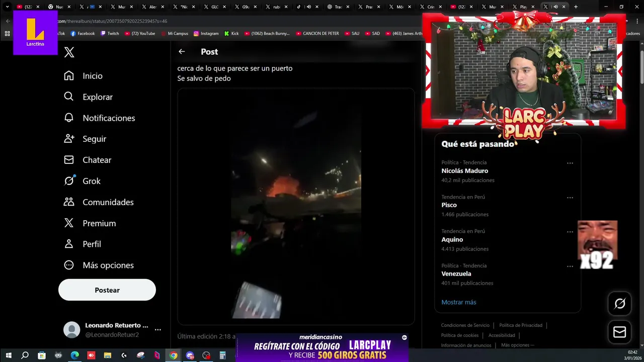Open the CANCION DE PETER bookmark
Screen dimensions: 644x362
(317, 34)
